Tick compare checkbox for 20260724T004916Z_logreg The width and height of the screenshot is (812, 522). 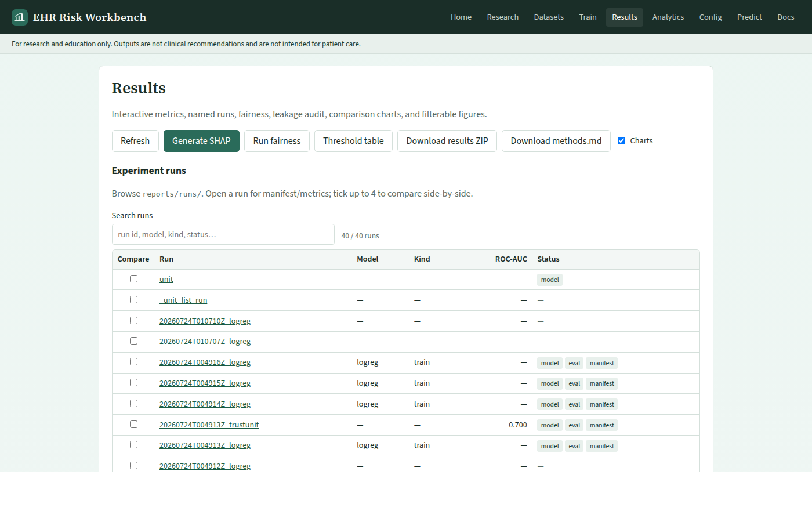click(133, 362)
